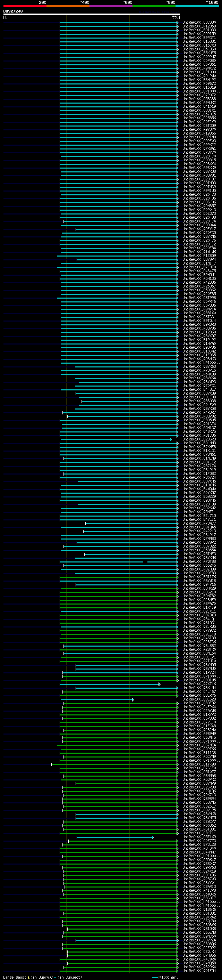Select hit label UniRef100_Q8VPZ4
The width and height of the screenshot is (222, 980).
pos(199,940)
